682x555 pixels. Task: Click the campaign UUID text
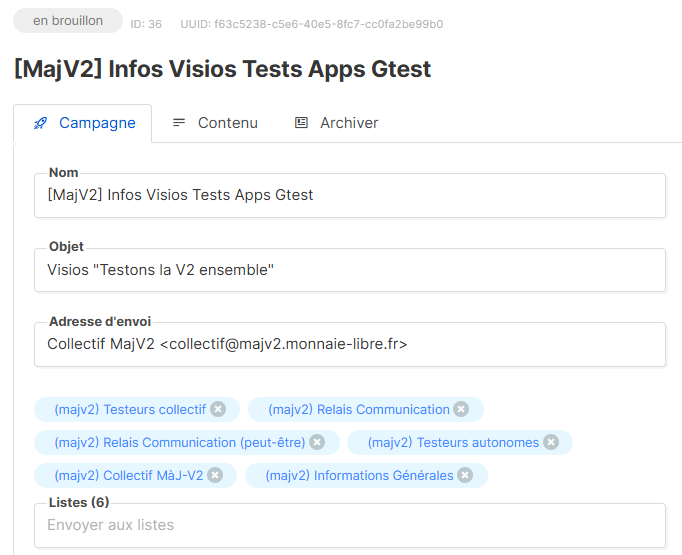[311, 23]
